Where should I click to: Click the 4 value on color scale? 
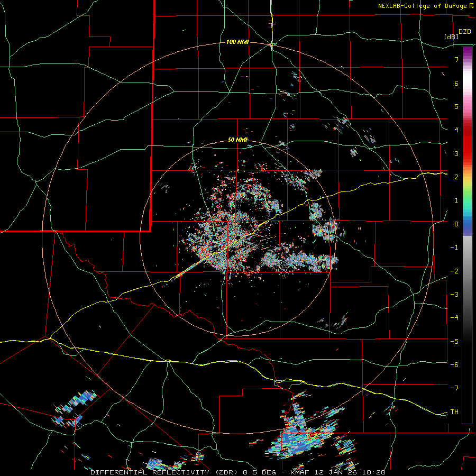click(456, 130)
